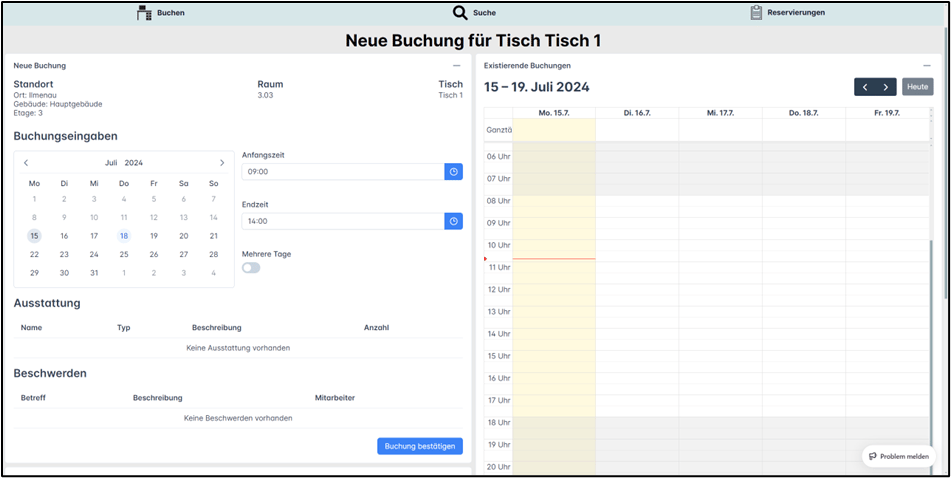Select July 19 in the date picker
This screenshot has height=478, width=951.
[154, 236]
